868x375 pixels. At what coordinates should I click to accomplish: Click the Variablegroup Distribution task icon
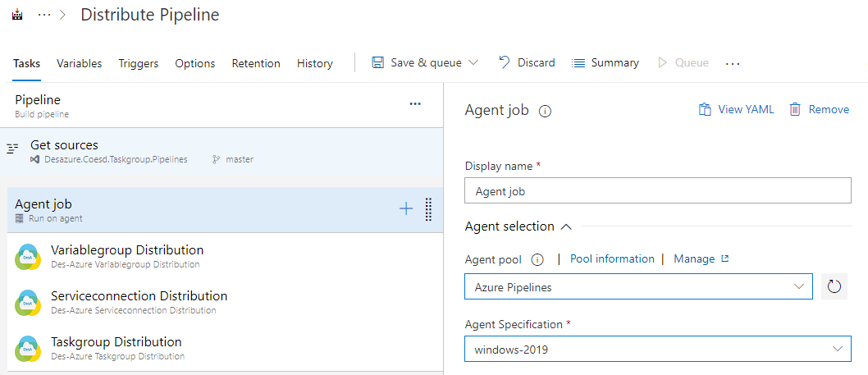tap(28, 257)
